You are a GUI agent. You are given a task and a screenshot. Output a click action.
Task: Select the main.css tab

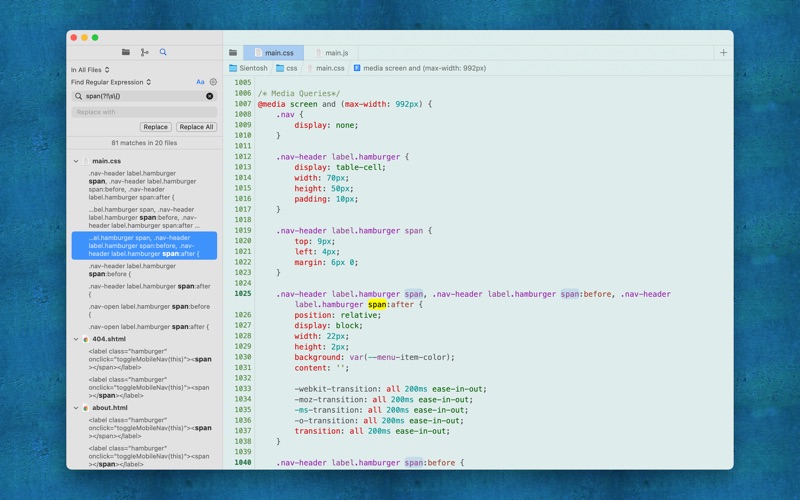click(x=273, y=53)
